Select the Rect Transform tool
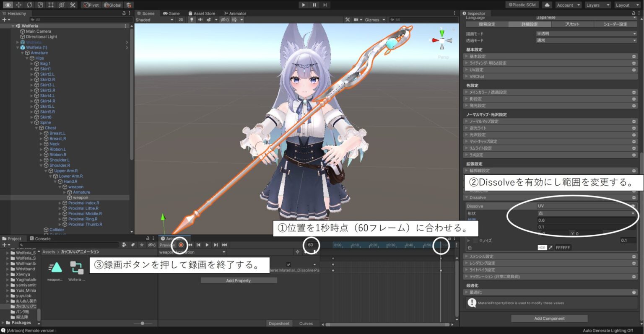 coord(50,5)
